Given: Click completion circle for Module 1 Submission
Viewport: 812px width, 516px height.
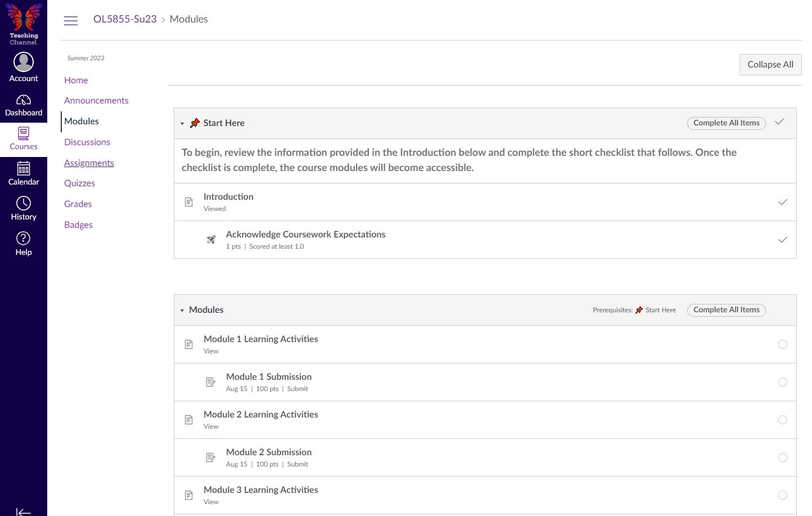Looking at the screenshot, I should pyautogui.click(x=782, y=382).
